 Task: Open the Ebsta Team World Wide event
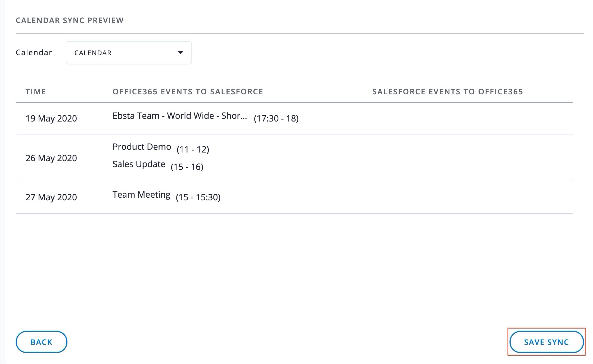[180, 116]
